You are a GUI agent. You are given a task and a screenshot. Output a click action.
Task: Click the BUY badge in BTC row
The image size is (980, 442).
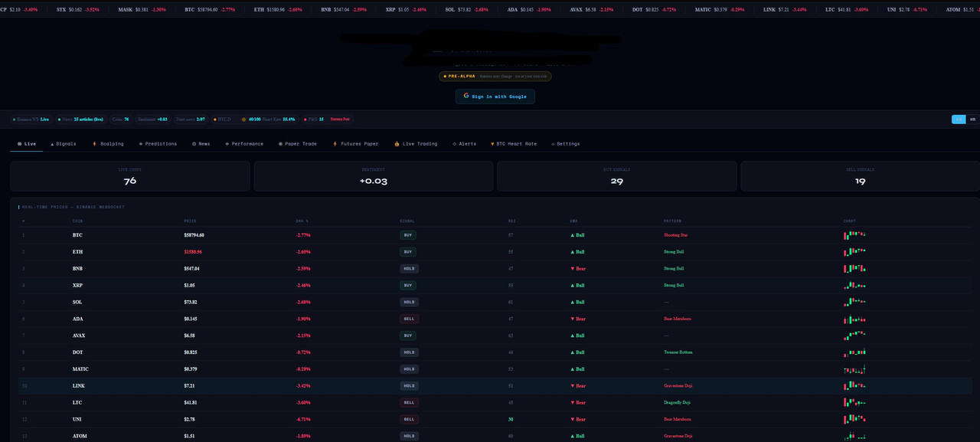(408, 235)
